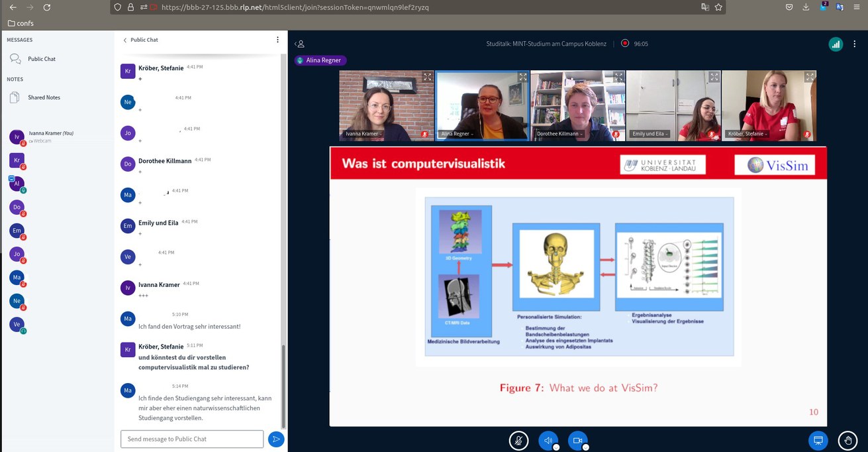Click the share webcam camera button
Viewport: 868px width, 452px height.
(x=578, y=441)
